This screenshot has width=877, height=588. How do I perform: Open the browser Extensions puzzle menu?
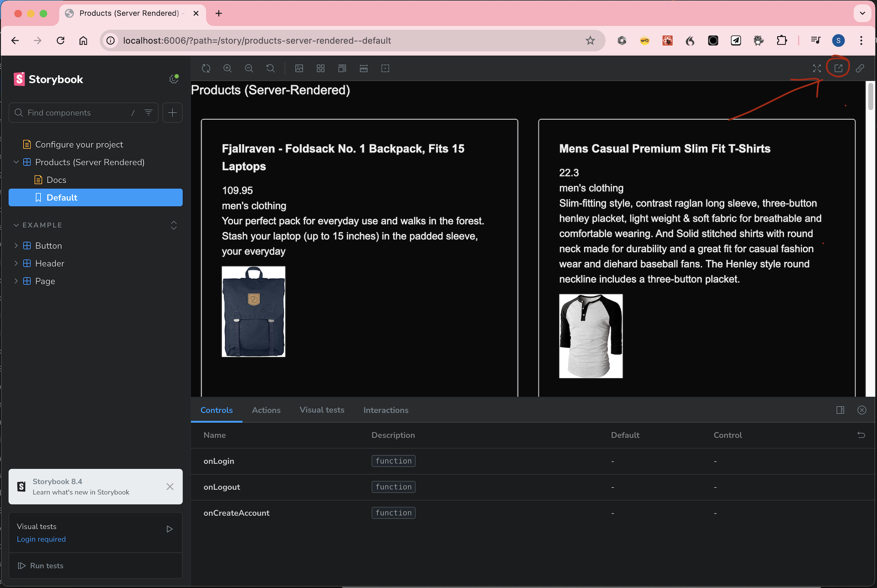[x=782, y=40]
